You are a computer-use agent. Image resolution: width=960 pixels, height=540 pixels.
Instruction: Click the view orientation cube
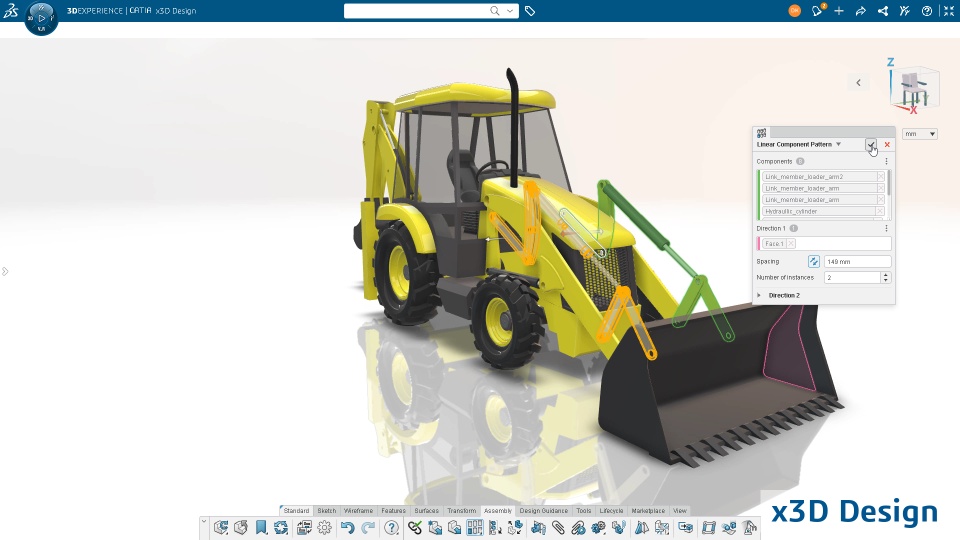click(x=914, y=88)
